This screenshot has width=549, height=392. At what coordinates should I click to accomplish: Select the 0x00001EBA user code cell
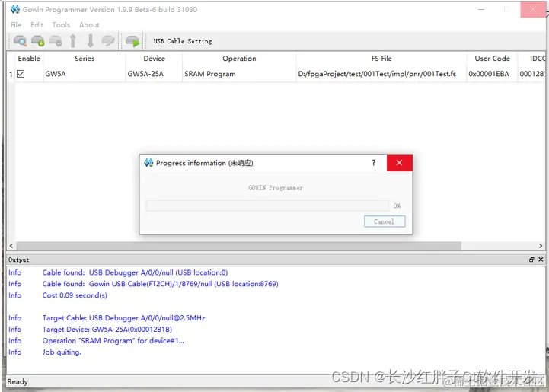tap(492, 74)
